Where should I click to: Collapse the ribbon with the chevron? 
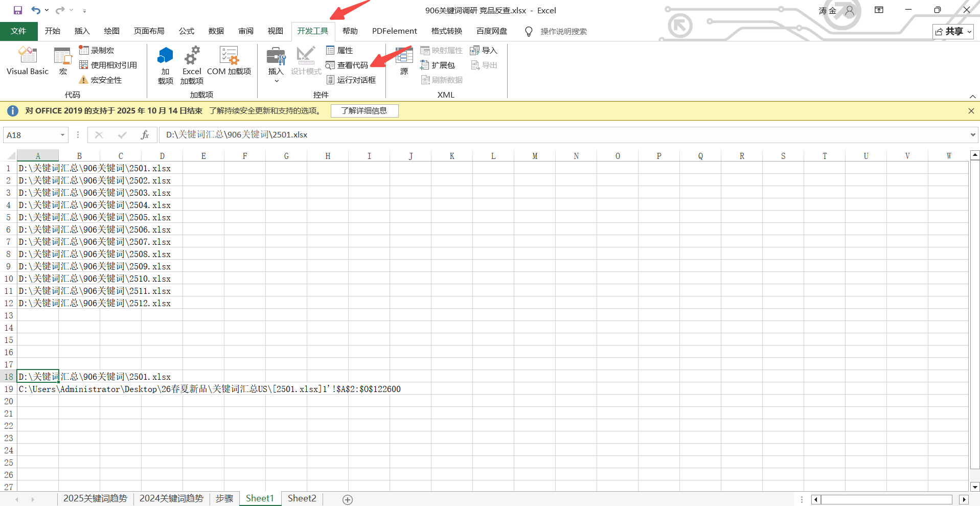(x=972, y=96)
